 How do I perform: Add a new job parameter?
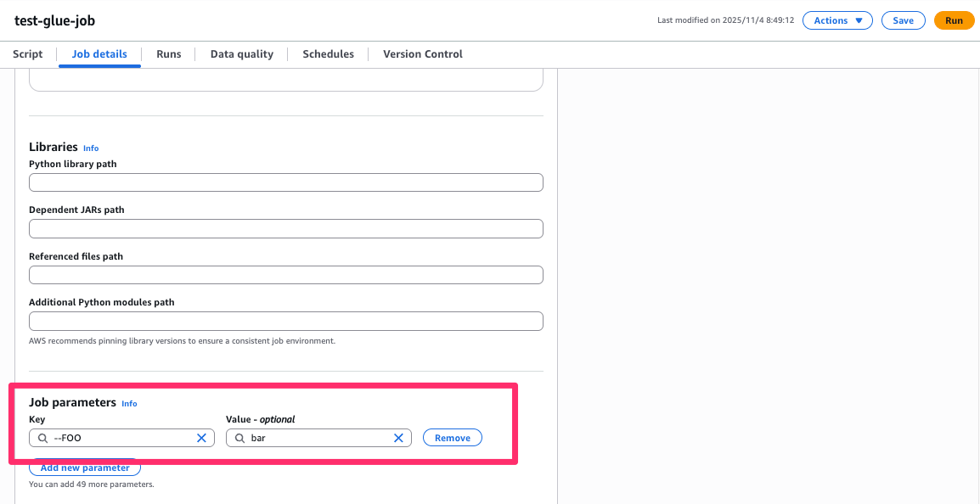tap(84, 467)
